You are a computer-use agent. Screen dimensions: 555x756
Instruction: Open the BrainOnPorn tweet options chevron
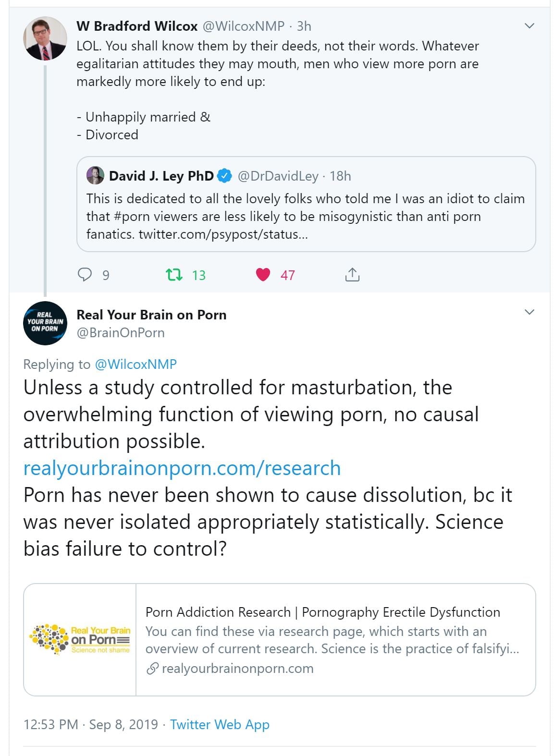[529, 312]
